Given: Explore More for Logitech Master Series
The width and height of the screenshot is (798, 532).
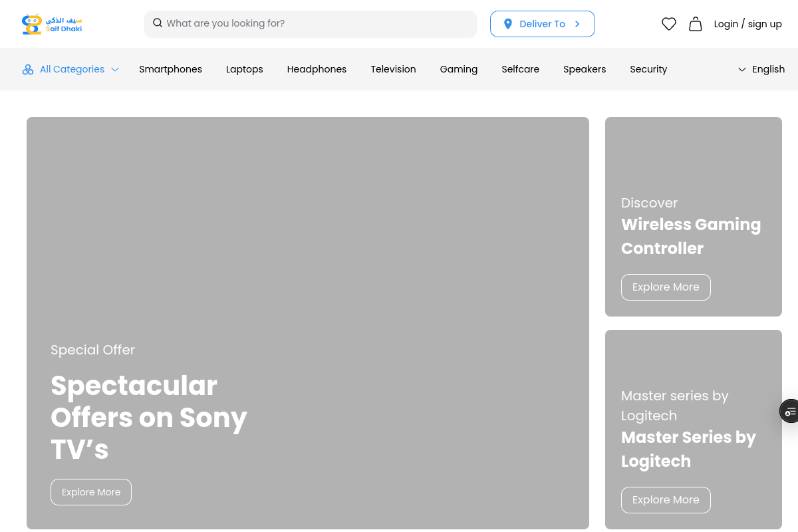Looking at the screenshot, I should [x=666, y=500].
